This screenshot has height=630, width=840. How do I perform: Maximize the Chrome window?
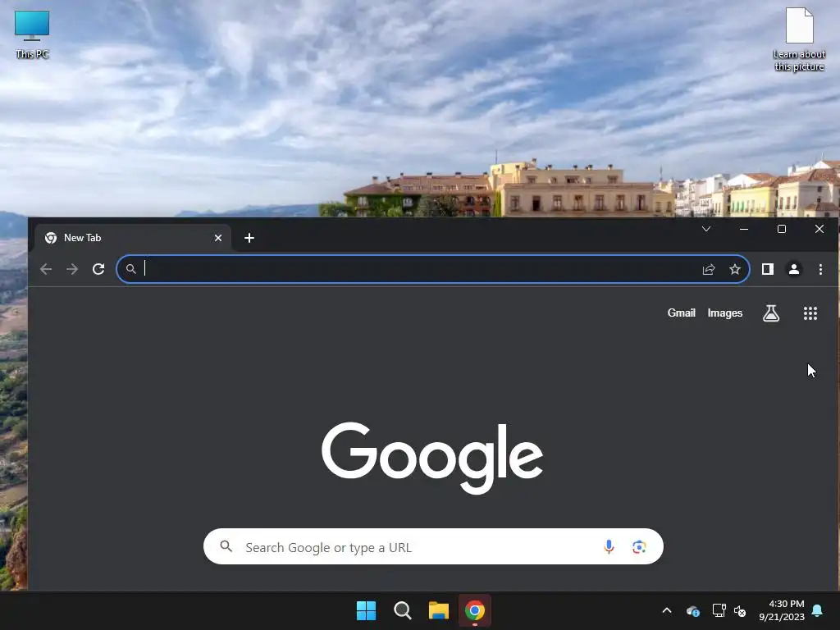click(782, 230)
